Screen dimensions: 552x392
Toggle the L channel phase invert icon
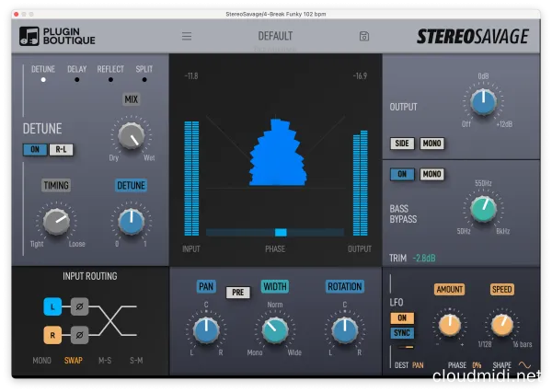coord(79,306)
